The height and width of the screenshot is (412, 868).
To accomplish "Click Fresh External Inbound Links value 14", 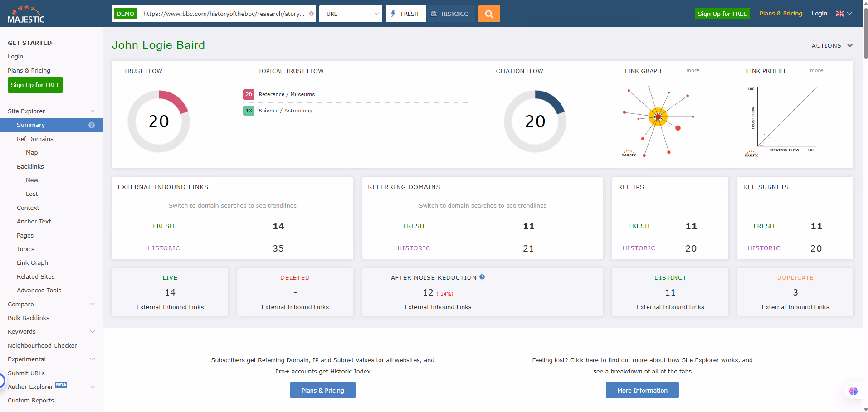I will [x=278, y=226].
